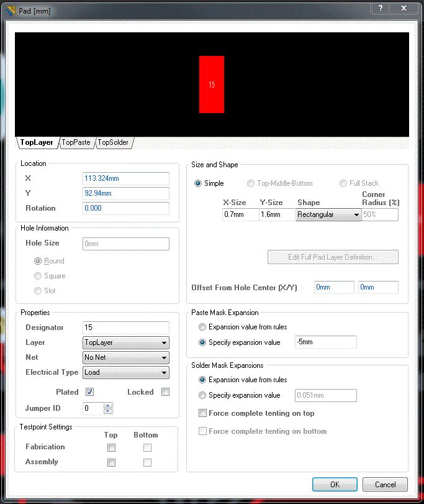Click the red pad 15 preview
This screenshot has width=424, height=504.
pyautogui.click(x=212, y=85)
